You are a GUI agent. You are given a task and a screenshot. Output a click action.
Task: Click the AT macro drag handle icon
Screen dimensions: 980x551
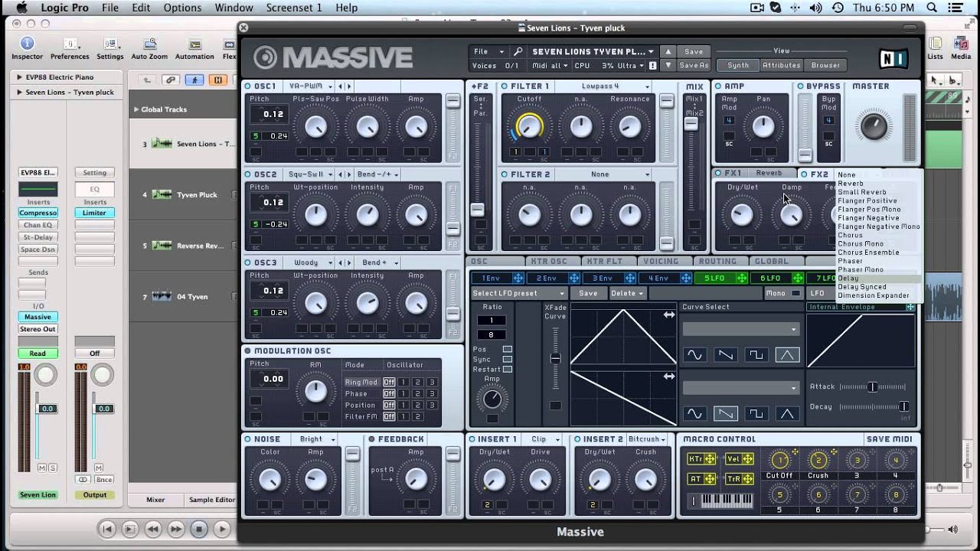click(x=710, y=479)
